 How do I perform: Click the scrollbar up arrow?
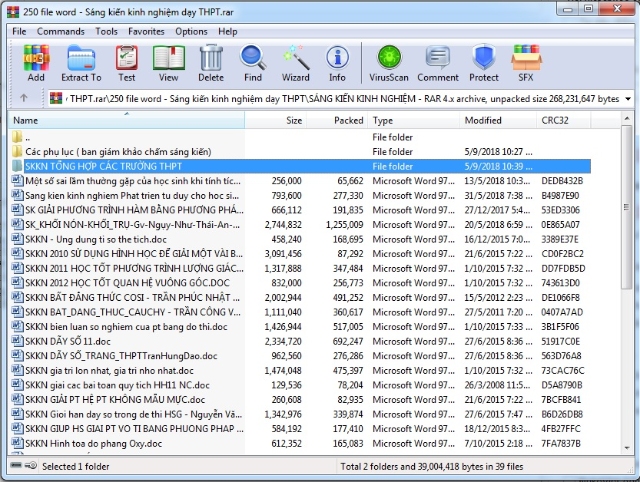(x=627, y=119)
